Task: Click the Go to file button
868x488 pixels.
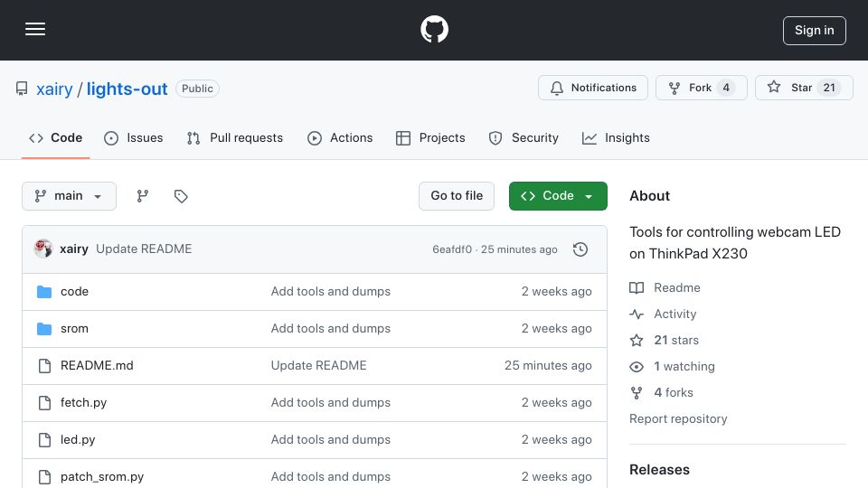Action: click(x=457, y=196)
